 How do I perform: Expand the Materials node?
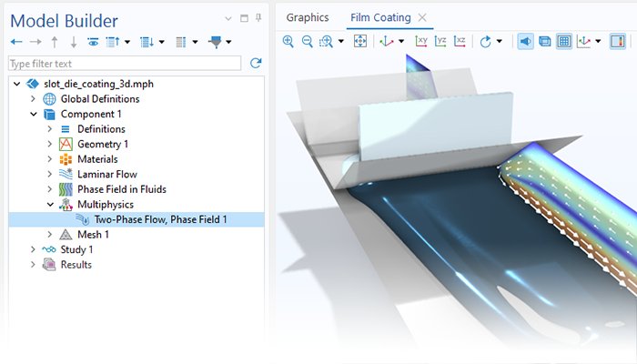(49, 159)
